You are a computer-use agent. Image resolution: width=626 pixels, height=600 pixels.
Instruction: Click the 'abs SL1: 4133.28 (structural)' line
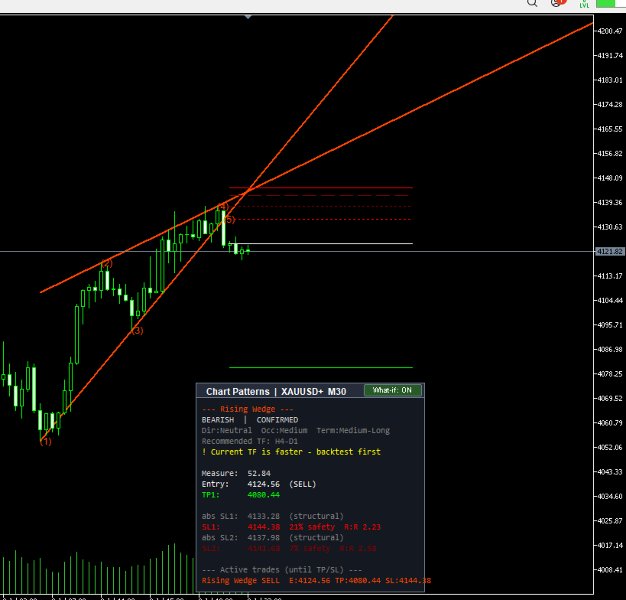tap(272, 516)
